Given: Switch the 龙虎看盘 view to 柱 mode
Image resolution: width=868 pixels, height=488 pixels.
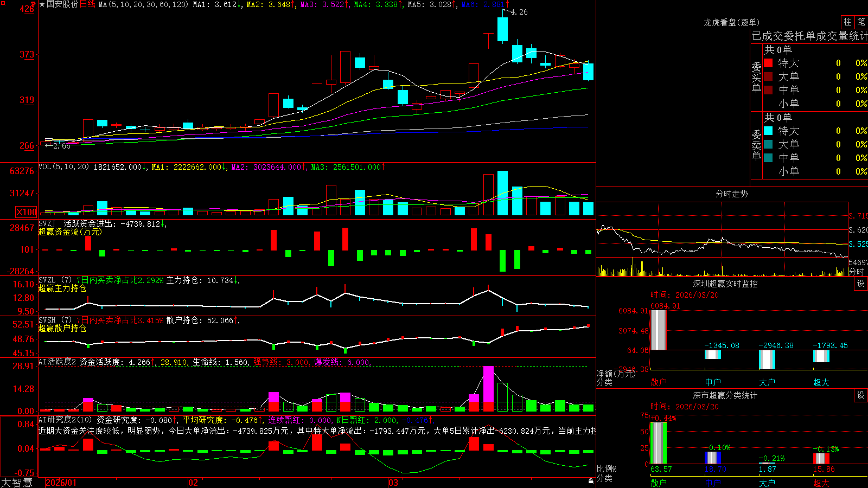Looking at the screenshot, I should coord(847,22).
